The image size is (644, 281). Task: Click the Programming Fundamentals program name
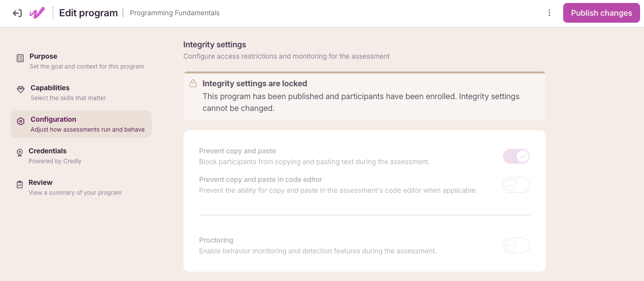(174, 13)
